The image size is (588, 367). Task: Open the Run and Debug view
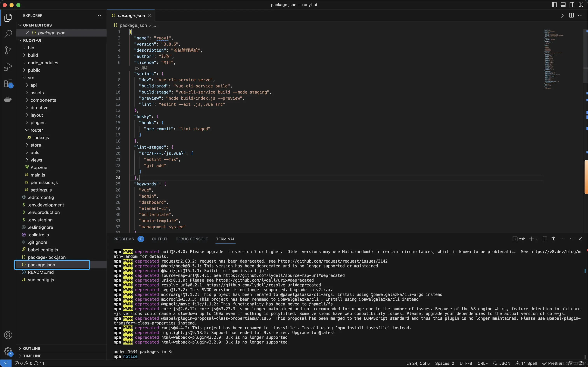(8, 66)
